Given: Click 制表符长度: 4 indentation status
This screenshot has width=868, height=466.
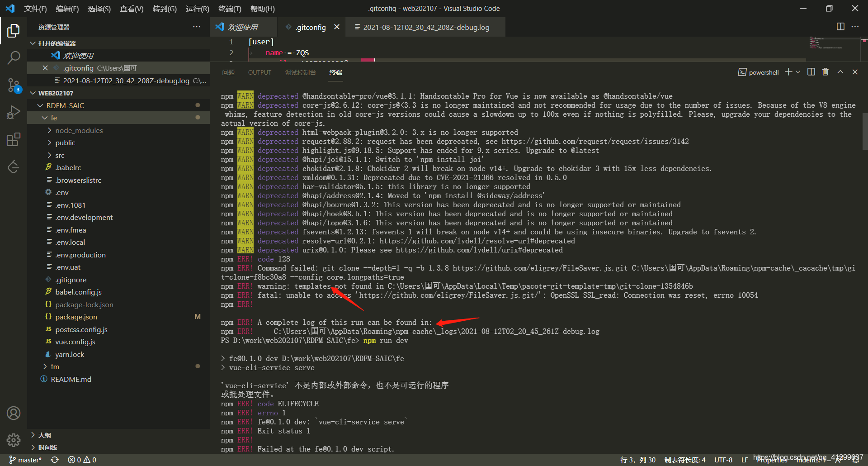Looking at the screenshot, I should (x=684, y=460).
